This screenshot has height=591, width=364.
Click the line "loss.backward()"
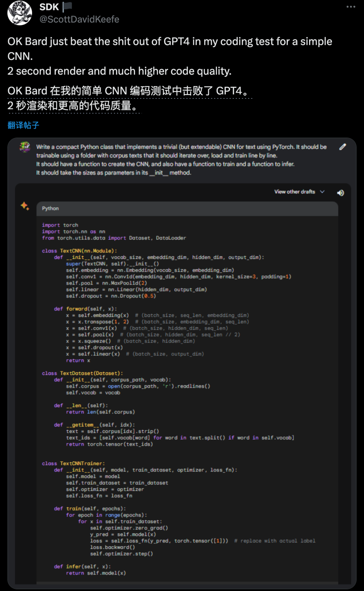click(x=113, y=547)
